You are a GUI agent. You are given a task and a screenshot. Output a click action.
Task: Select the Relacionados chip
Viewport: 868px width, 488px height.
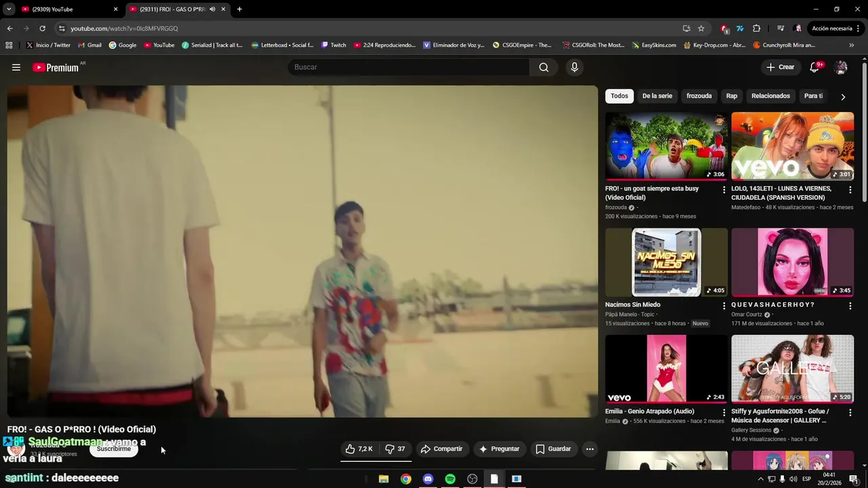coord(770,96)
